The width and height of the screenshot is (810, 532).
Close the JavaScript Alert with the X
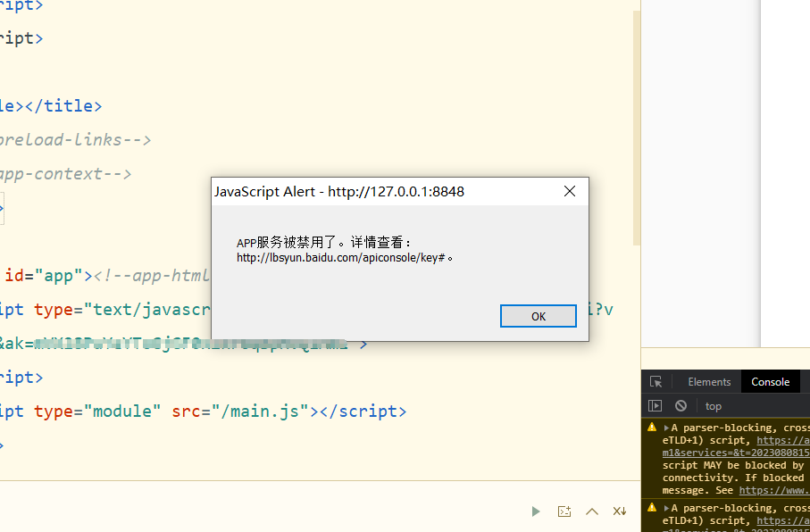coord(570,191)
